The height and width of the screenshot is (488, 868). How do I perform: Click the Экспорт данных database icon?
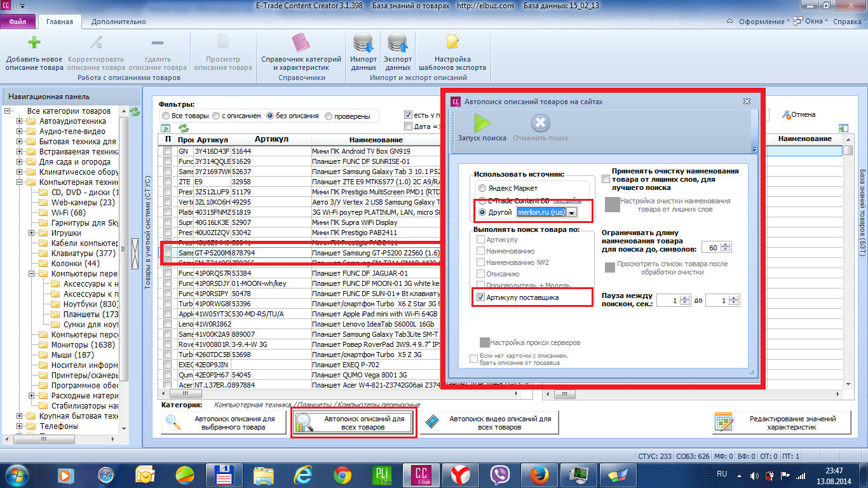[398, 43]
